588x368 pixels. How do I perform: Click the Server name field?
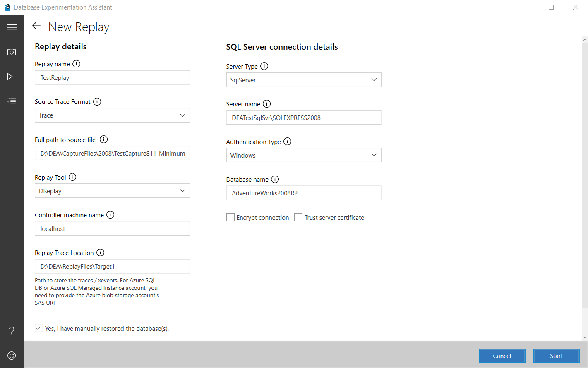(x=304, y=118)
